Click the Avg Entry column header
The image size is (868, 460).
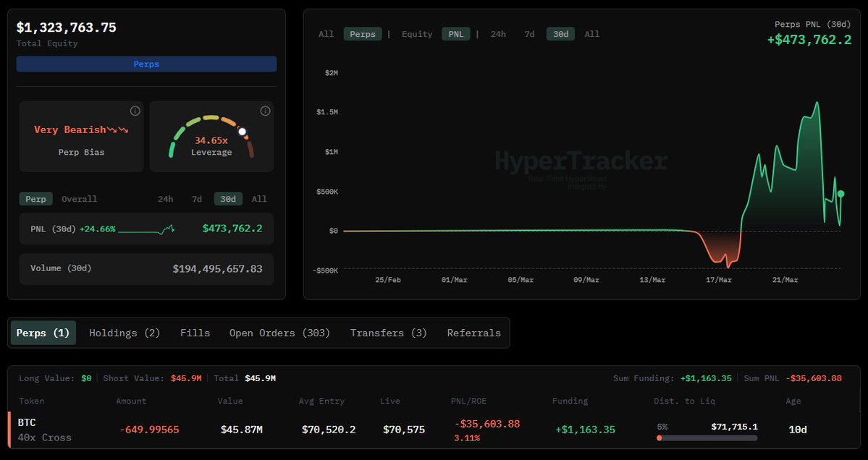tap(321, 401)
